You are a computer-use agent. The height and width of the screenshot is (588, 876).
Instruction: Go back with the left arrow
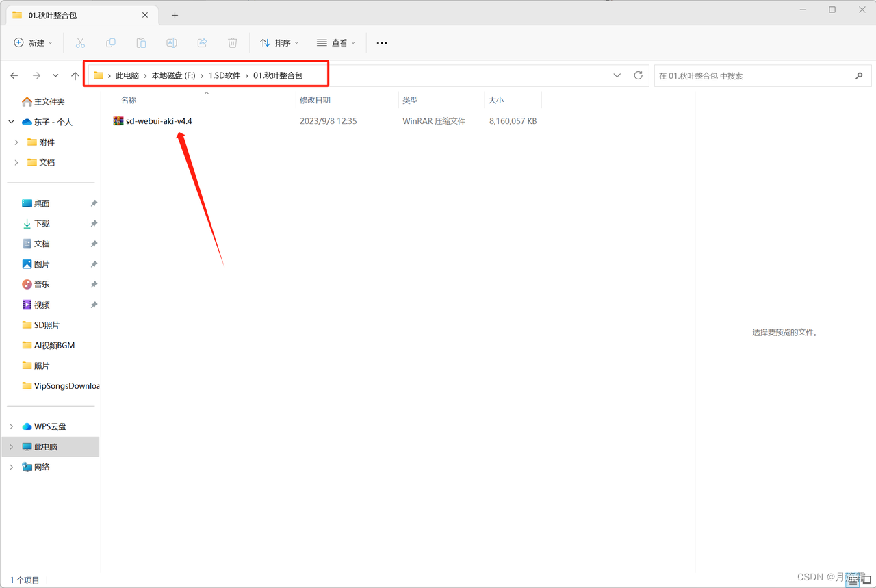14,75
